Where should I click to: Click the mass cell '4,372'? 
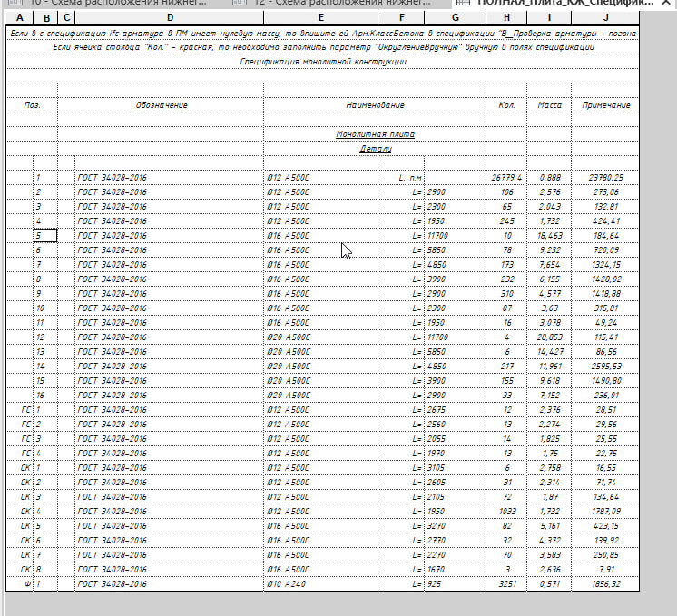click(x=549, y=541)
